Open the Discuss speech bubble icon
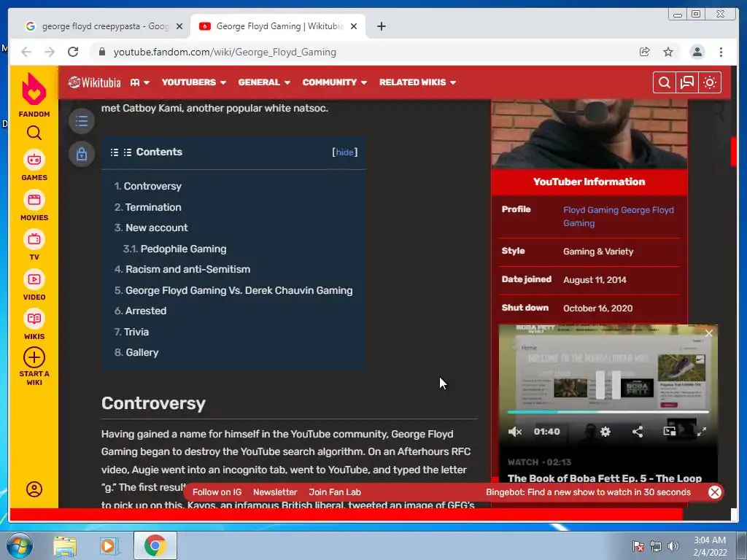Viewport: 747px width, 560px height. pos(687,82)
